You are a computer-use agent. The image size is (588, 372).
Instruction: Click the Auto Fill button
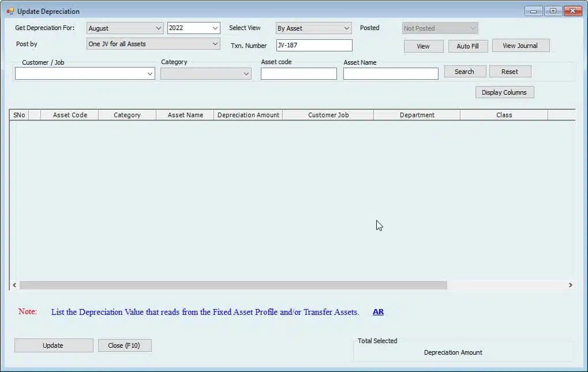coord(467,46)
